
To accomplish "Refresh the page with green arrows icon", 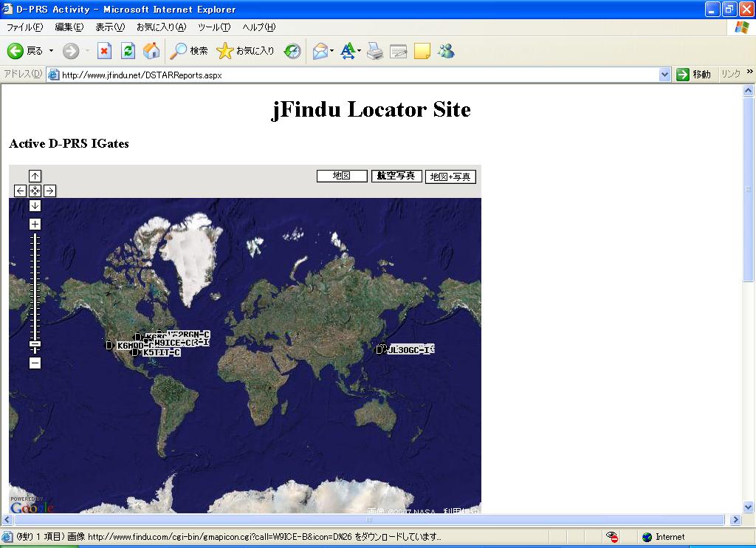I will 128,51.
